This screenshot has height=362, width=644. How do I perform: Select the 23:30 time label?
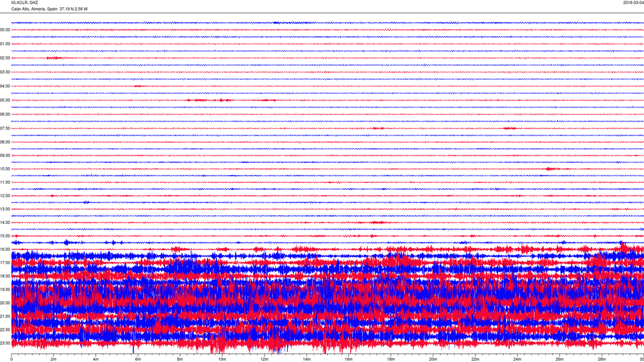5,343
